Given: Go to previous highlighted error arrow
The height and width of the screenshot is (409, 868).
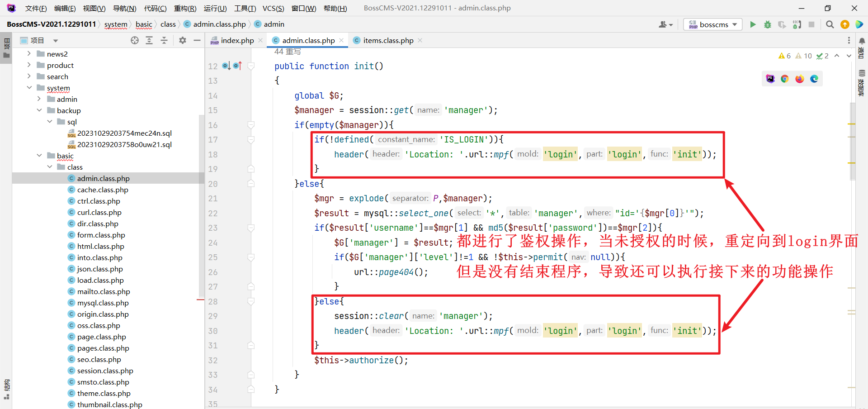Looking at the screenshot, I should pyautogui.click(x=837, y=56).
